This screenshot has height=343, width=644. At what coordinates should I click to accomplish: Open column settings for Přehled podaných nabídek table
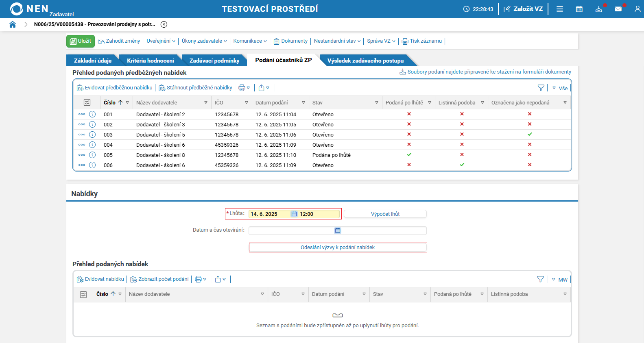coord(83,294)
